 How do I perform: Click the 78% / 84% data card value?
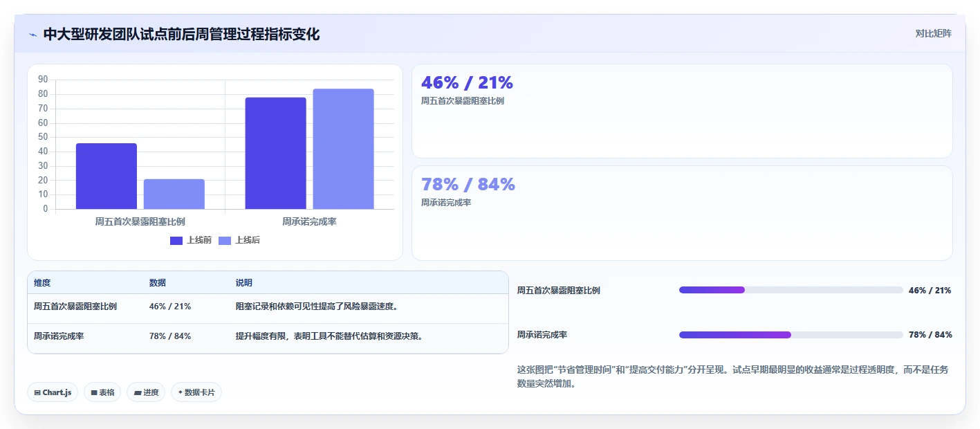(x=468, y=185)
